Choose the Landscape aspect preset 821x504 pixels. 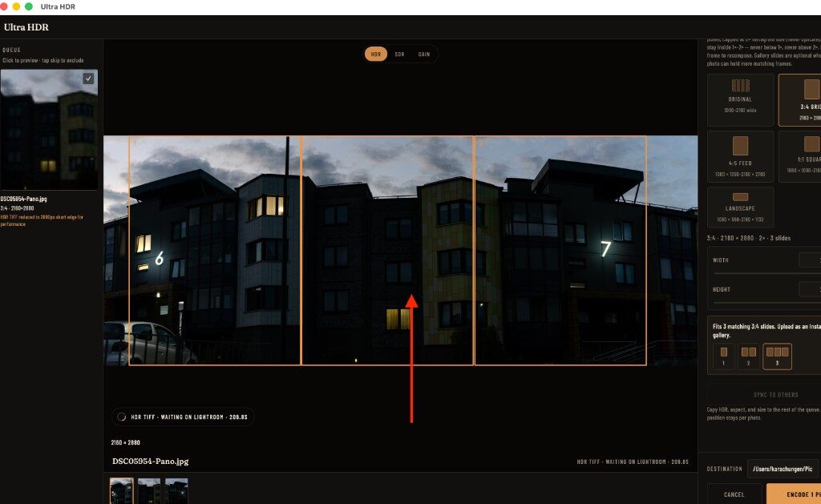[x=740, y=208]
